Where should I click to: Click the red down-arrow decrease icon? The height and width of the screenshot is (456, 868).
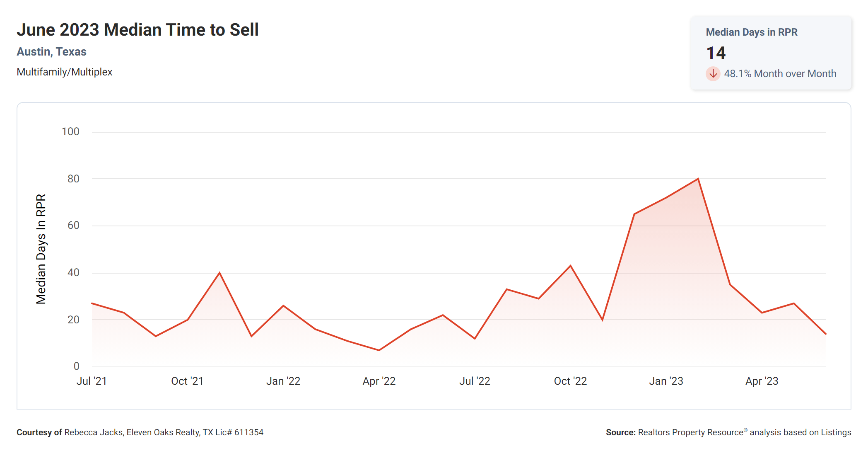point(713,74)
